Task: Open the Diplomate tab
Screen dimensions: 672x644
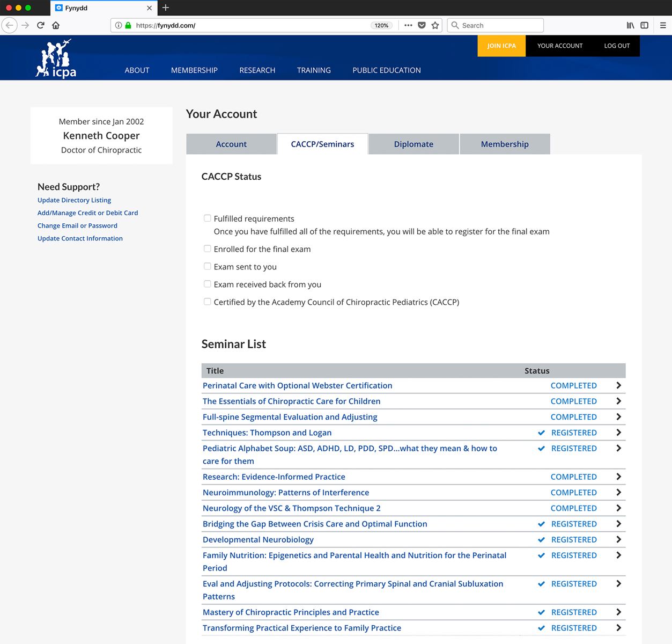Action: [413, 144]
